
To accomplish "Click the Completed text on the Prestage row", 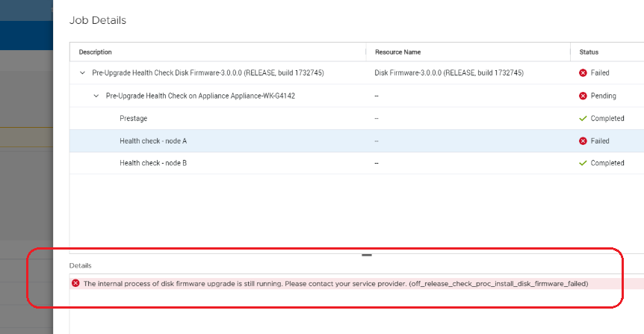I will point(607,118).
